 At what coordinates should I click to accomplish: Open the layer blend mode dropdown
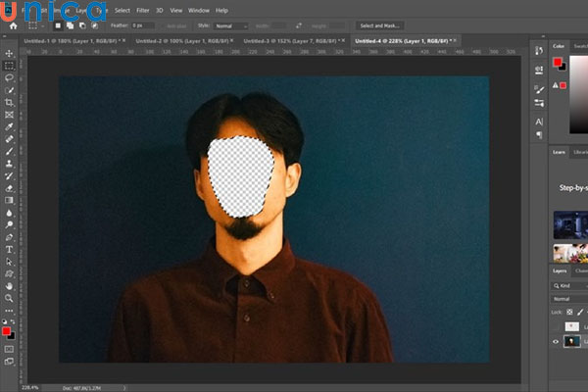click(569, 299)
